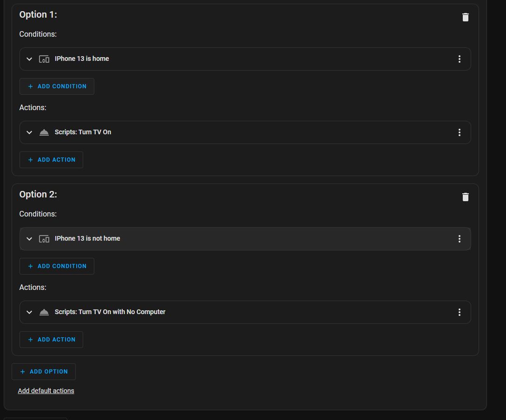506x420 pixels.
Task: Click Add Condition under Option 2
Action: coord(57,266)
